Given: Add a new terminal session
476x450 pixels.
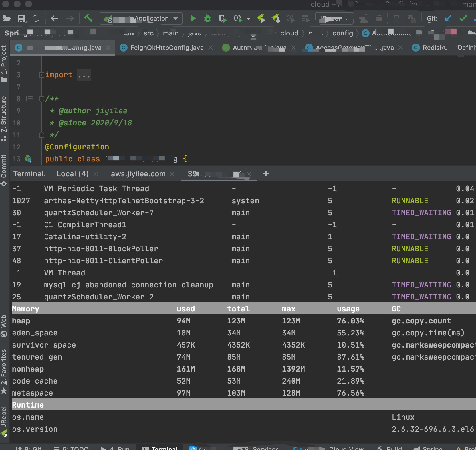Looking at the screenshot, I should coord(266,174).
